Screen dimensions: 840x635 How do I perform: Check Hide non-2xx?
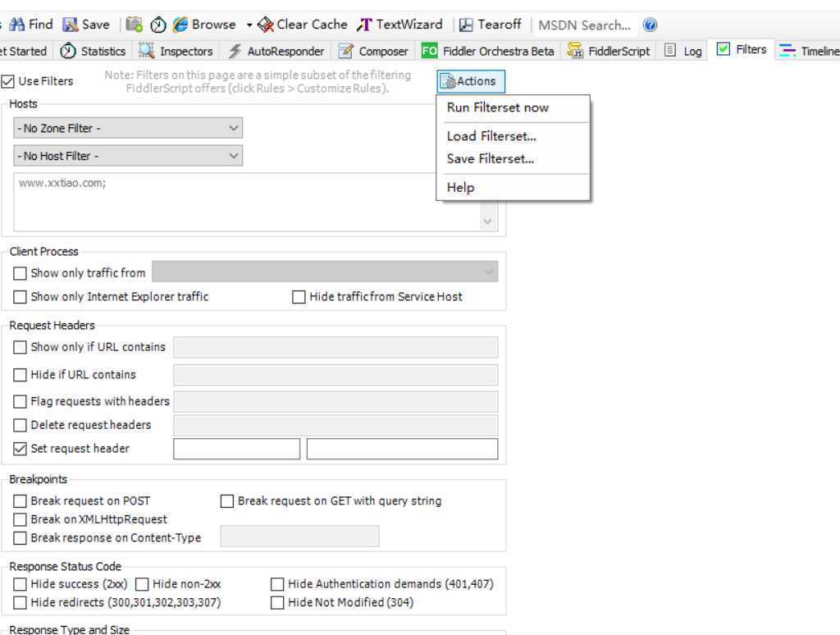[x=142, y=584]
